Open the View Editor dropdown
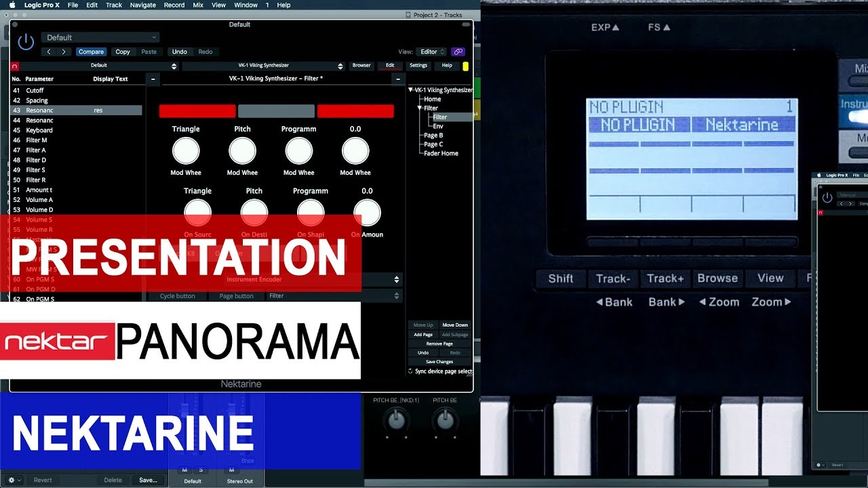Screen dimensions: 868x488 point(433,52)
